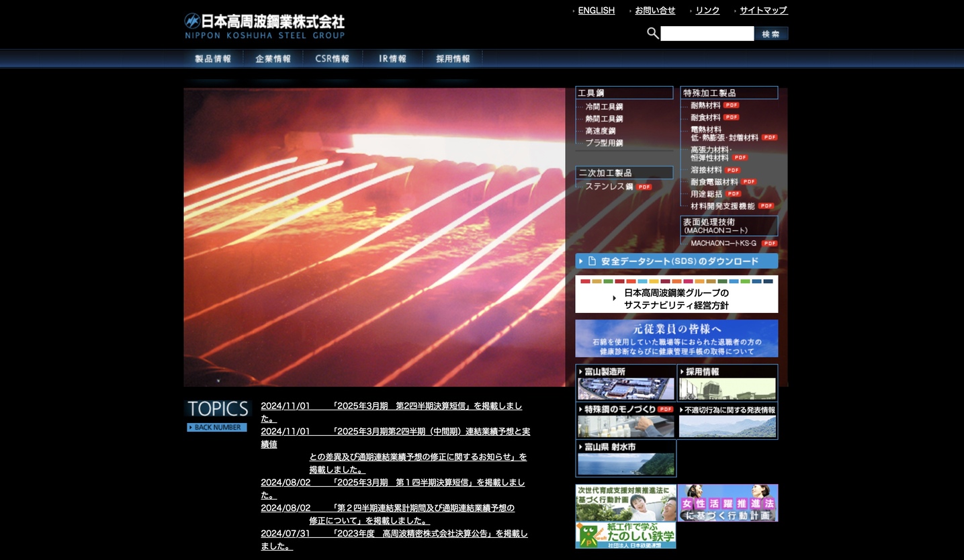Click the 表面処理技術 (MACHAONコート) heading
The height and width of the screenshot is (560, 964).
click(729, 226)
